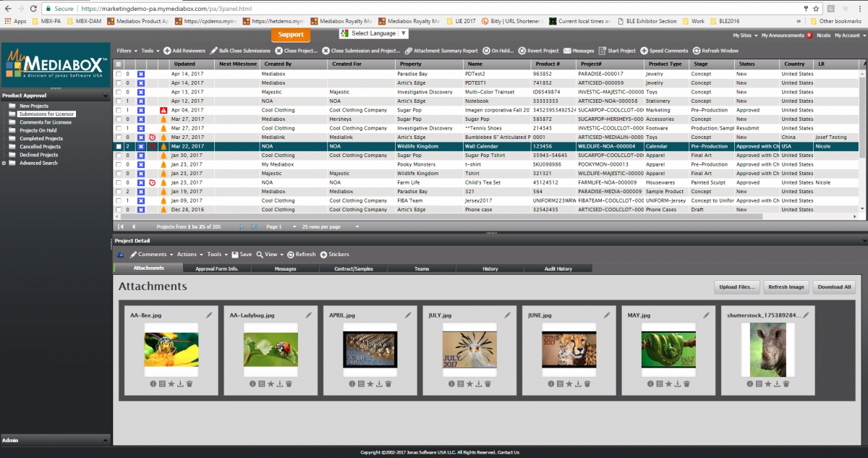
Task: Click Refresh icon in Project Detail toolbar
Action: (x=290, y=255)
